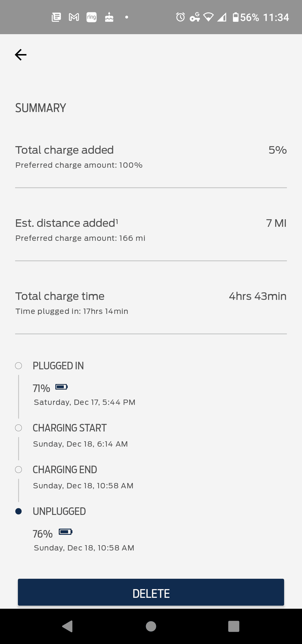Image resolution: width=302 pixels, height=644 pixels.
Task: Tap the Total charge added row
Action: coord(151,157)
